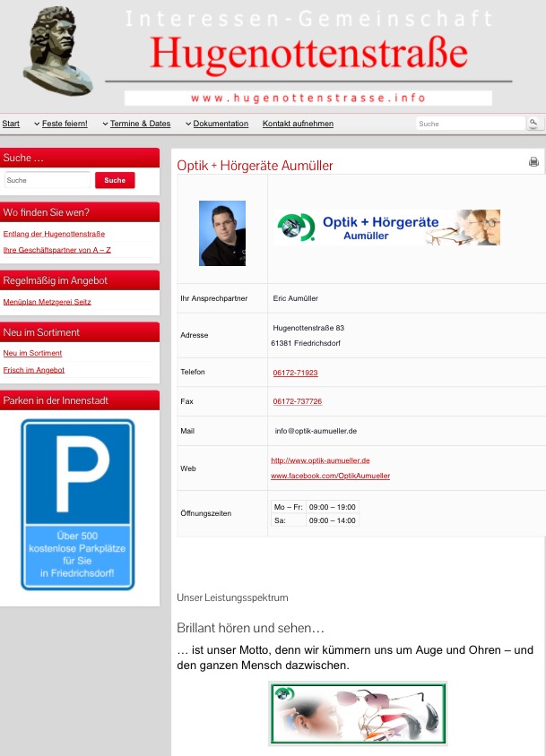Open the Feste feiern! menu item

[65, 124]
